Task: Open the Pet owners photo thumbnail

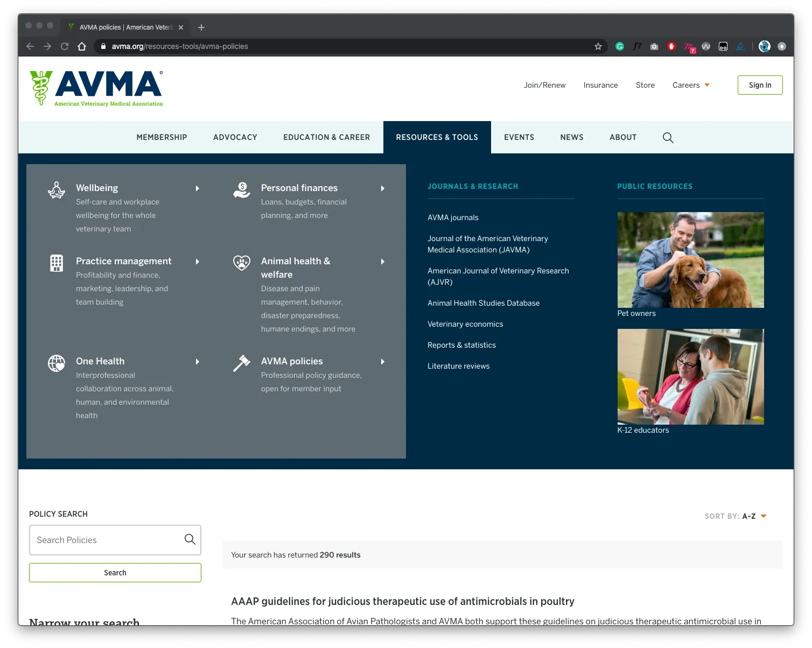Action: pos(690,260)
